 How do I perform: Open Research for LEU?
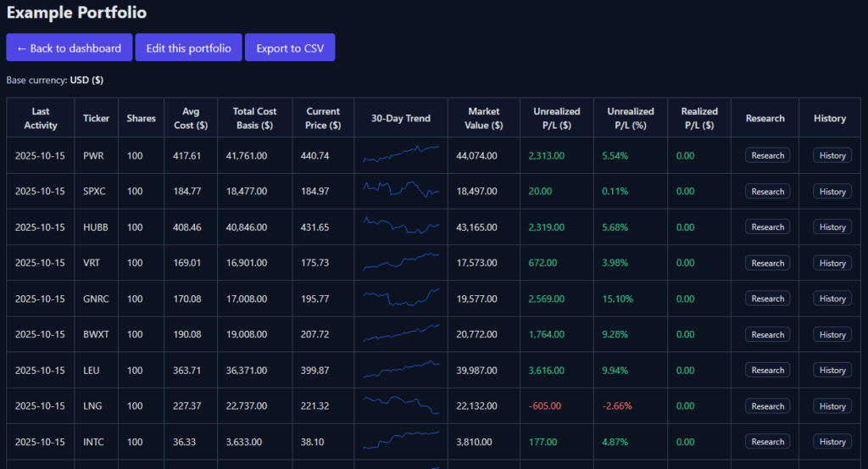(767, 370)
